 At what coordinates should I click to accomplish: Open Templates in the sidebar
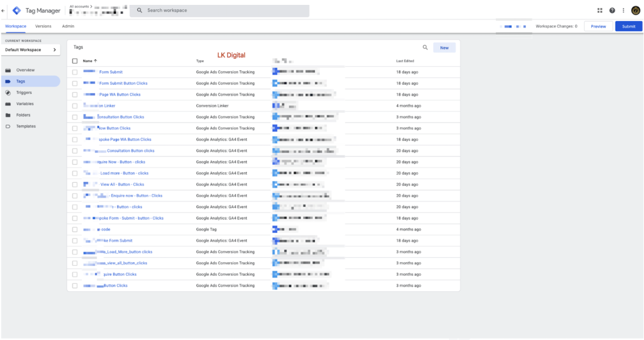(x=26, y=126)
